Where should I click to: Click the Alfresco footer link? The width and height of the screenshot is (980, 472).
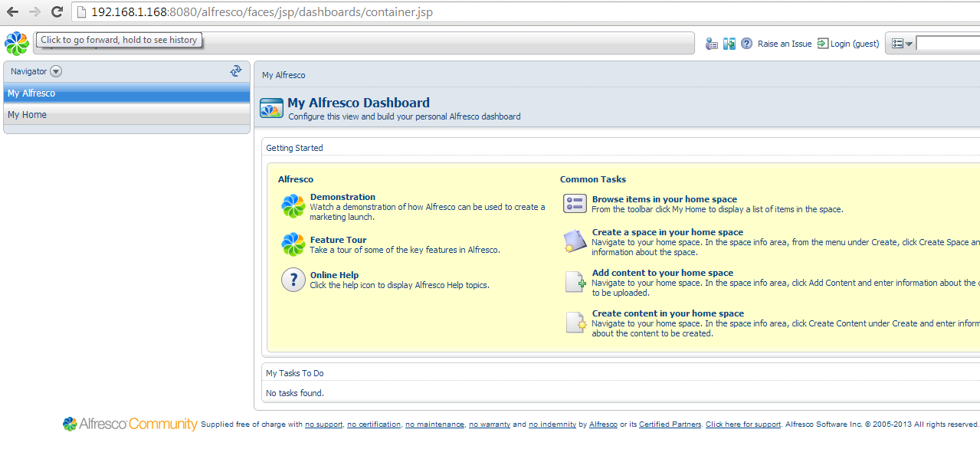pyautogui.click(x=603, y=424)
